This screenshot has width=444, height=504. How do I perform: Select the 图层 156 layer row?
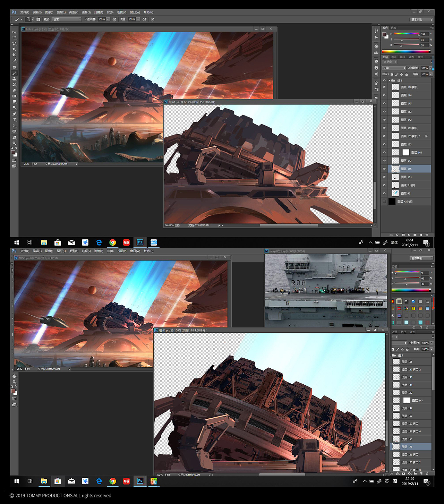[x=411, y=362]
